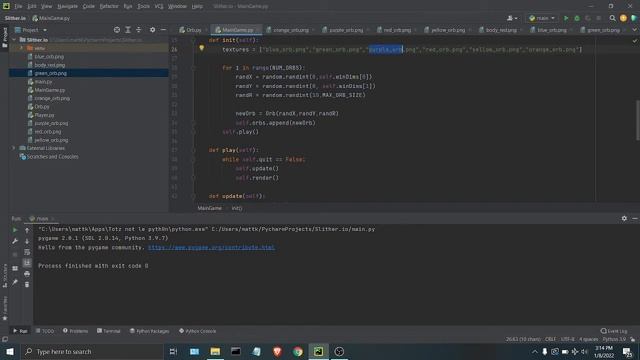
Task: Open File Explorer from the taskbar
Action: [215, 351]
